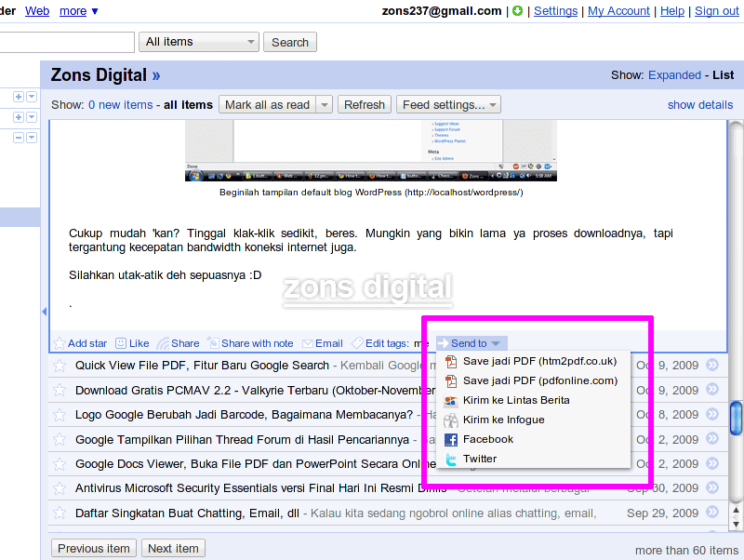Open the more menu at top
The height and width of the screenshot is (560, 744).
79,11
